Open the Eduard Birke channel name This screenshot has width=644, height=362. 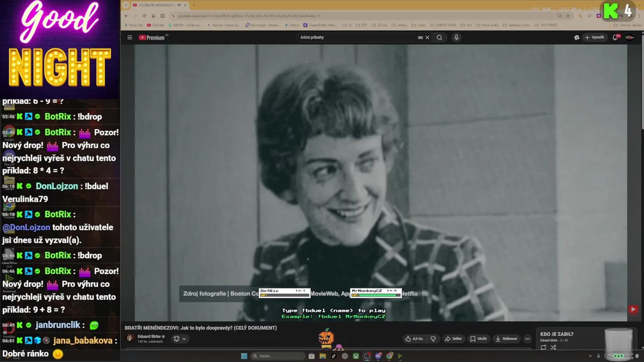pos(149,336)
